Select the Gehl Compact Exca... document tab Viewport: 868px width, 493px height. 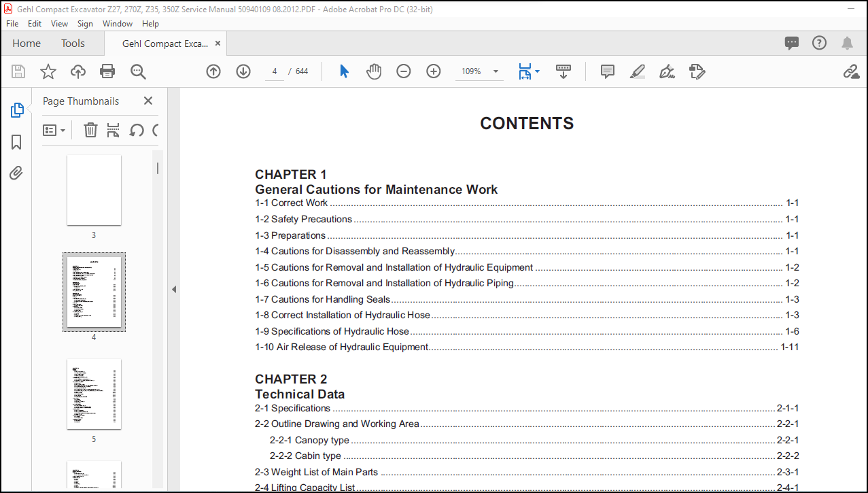(x=165, y=44)
